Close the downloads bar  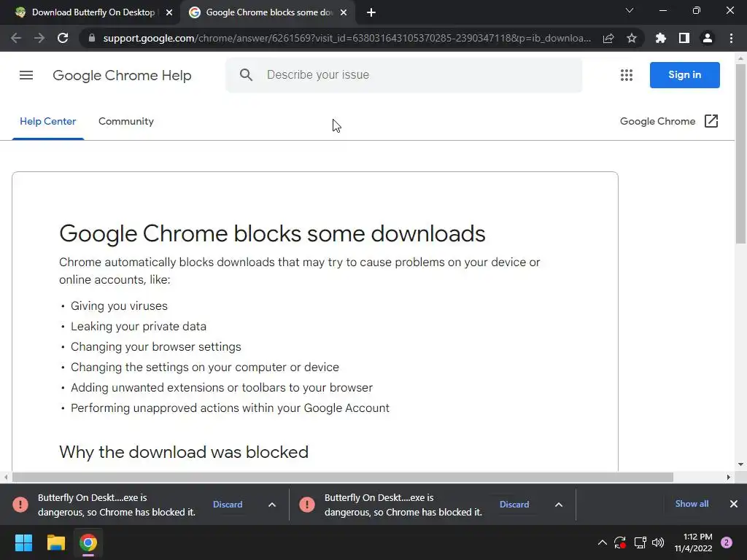click(734, 504)
